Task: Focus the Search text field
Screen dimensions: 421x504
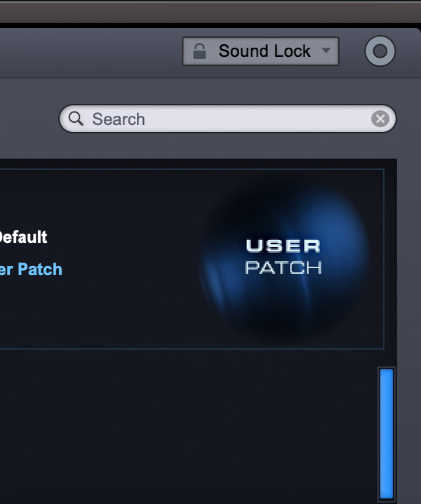Action: coord(227,119)
